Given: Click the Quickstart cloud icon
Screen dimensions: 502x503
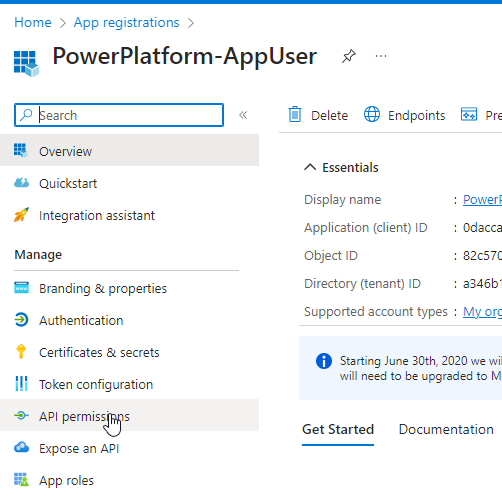Looking at the screenshot, I should [21, 183].
